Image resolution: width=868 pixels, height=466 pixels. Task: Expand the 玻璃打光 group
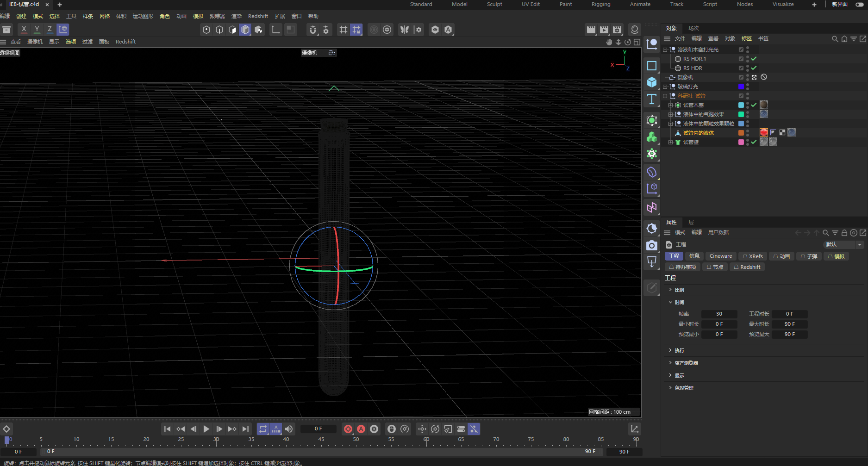pyautogui.click(x=665, y=87)
